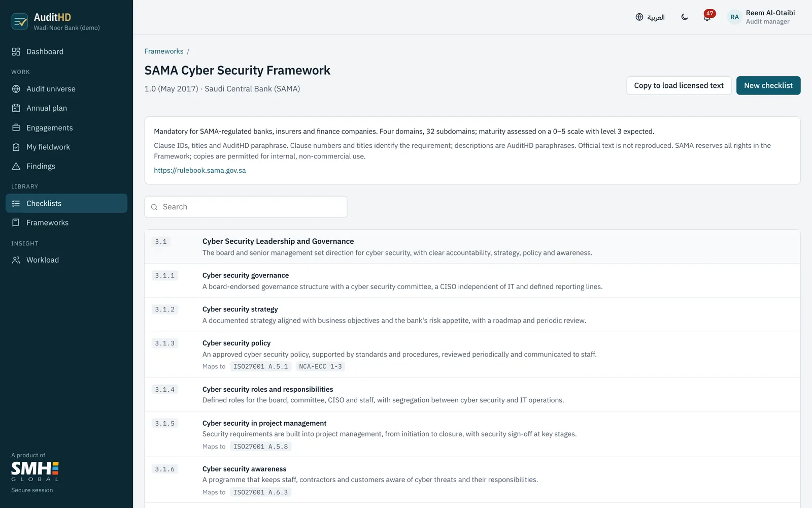Click the Annual plan calendar icon
The width and height of the screenshot is (812, 508).
tap(16, 108)
